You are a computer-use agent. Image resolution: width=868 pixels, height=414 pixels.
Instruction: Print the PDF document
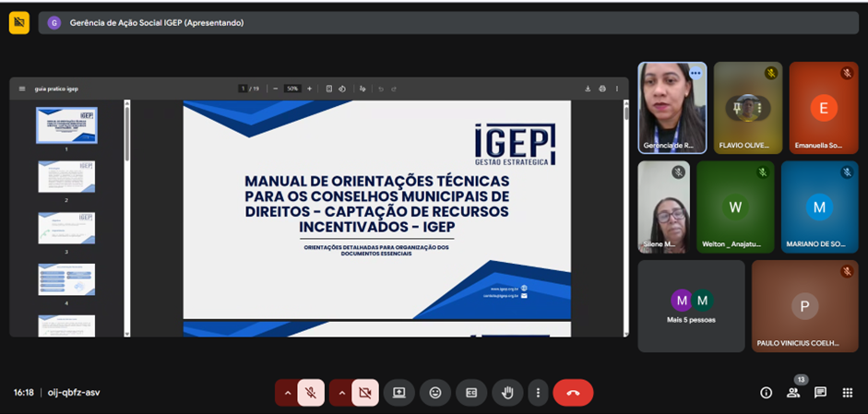602,89
